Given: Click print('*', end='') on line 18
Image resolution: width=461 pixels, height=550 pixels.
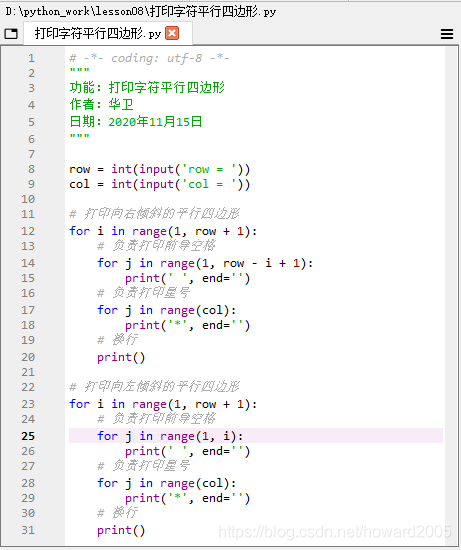Looking at the screenshot, I should pos(188,325).
